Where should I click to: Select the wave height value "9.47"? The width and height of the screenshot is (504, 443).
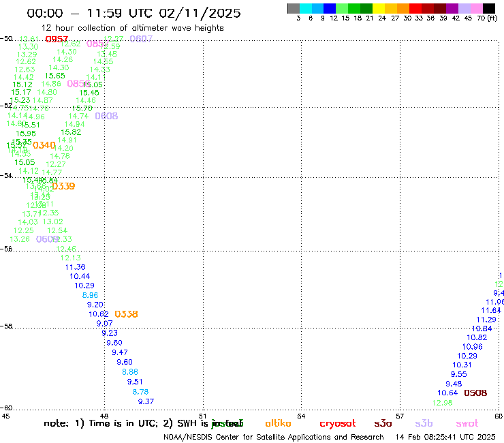[x=120, y=352]
